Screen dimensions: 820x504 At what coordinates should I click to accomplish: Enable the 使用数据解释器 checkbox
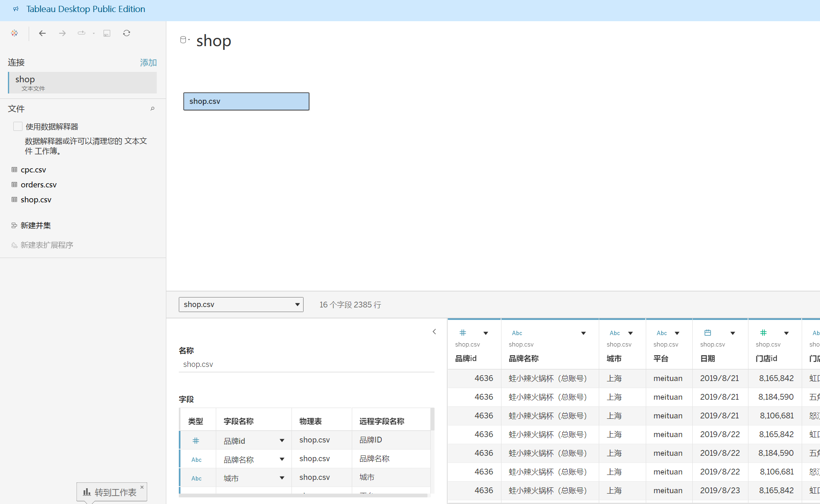[x=18, y=126]
